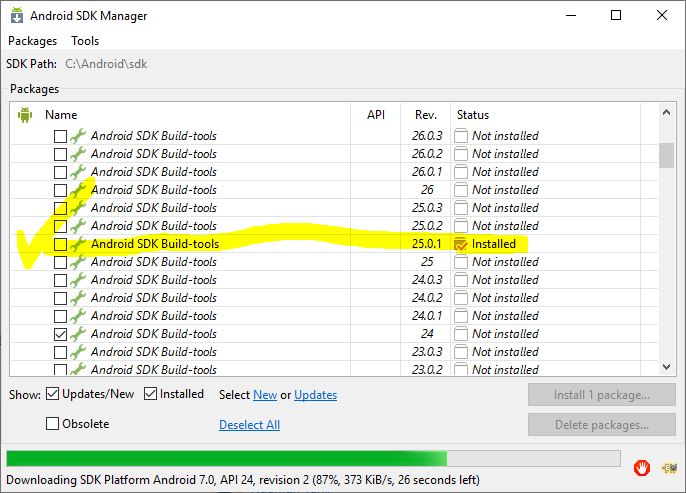
Task: Click revision value 25.0.2
Action: [x=427, y=226]
